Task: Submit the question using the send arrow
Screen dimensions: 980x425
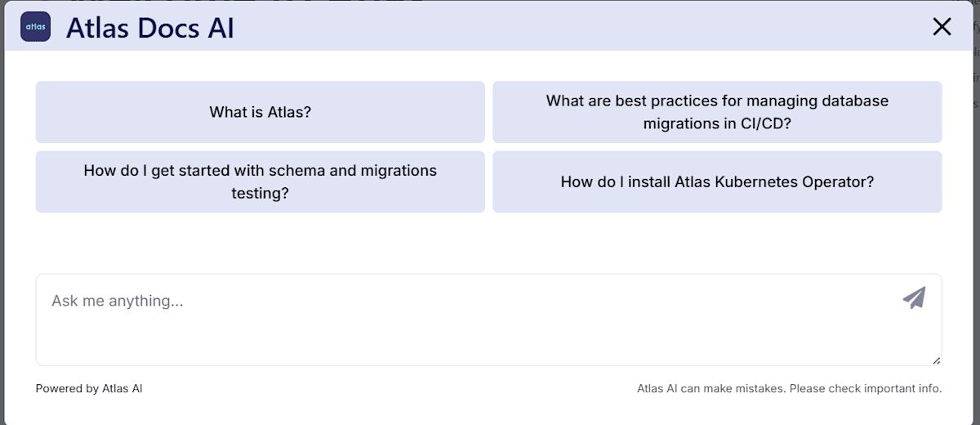Action: click(915, 297)
